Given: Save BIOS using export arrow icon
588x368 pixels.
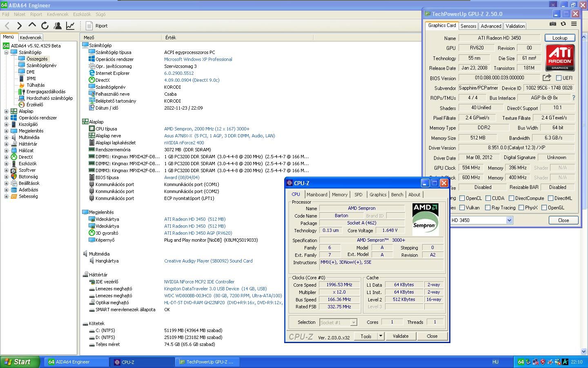Looking at the screenshot, I should pyautogui.click(x=547, y=78).
